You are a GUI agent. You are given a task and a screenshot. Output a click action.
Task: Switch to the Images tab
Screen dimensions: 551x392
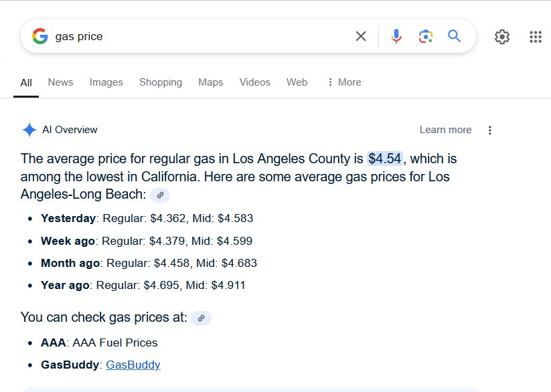tap(106, 82)
